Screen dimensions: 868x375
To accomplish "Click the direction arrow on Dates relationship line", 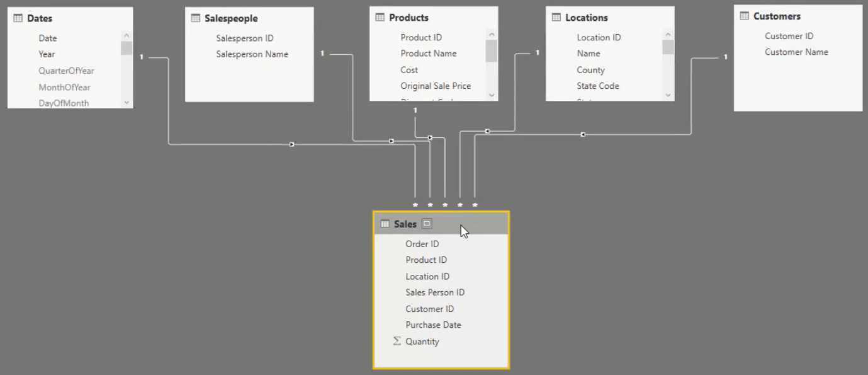I will (291, 144).
